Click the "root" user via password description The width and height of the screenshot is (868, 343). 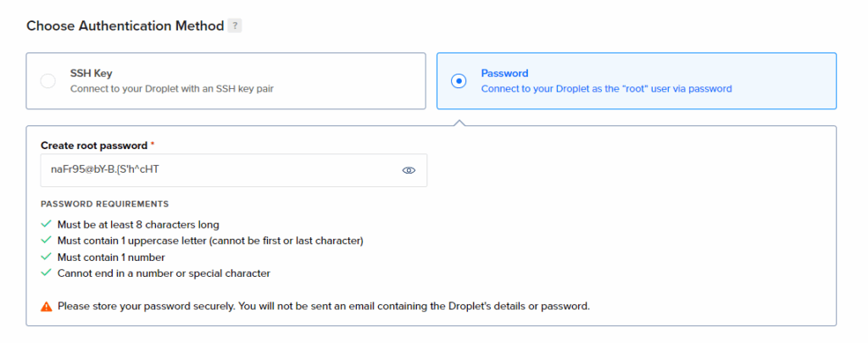[606, 88]
